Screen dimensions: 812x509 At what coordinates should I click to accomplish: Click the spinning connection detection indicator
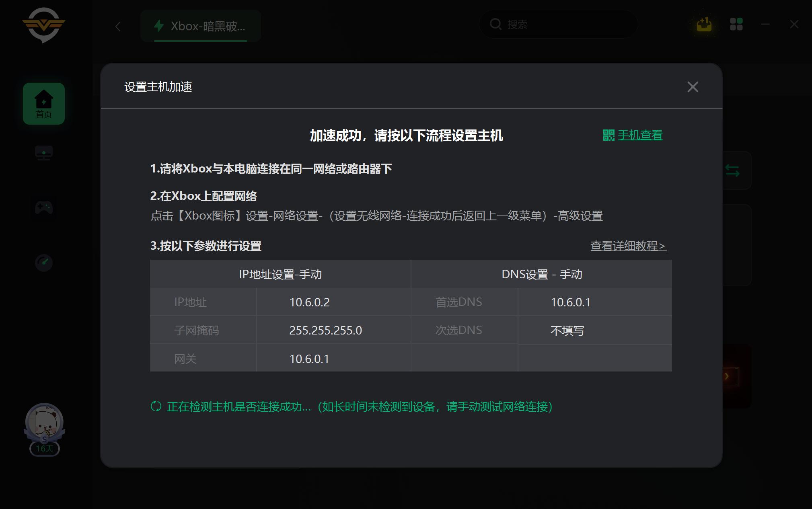[156, 407]
